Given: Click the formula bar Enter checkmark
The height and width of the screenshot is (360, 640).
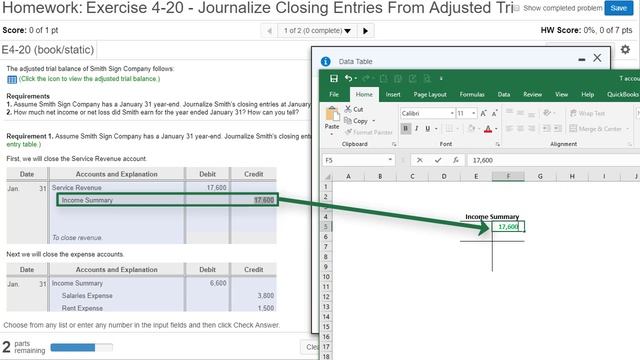Looking at the screenshot, I should (438, 160).
